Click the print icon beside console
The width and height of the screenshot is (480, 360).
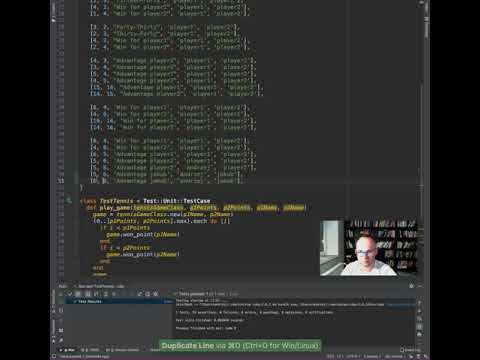pos(420,334)
